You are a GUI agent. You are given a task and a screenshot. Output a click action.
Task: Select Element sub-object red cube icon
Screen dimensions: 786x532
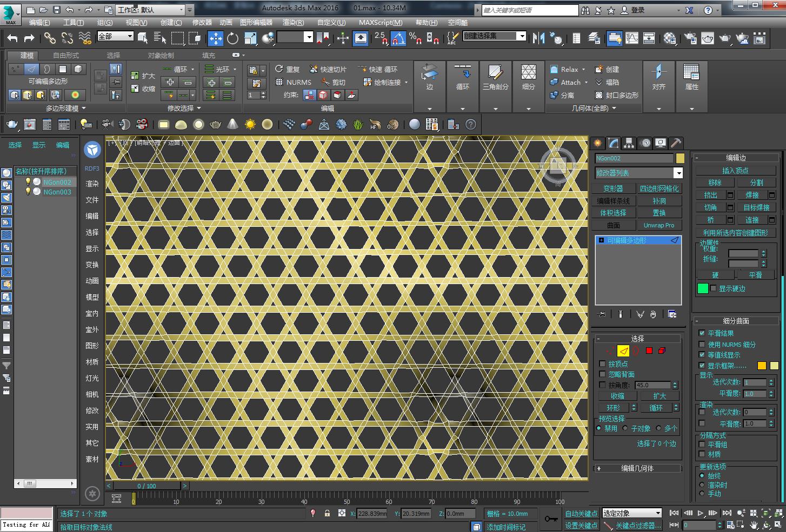click(x=662, y=351)
